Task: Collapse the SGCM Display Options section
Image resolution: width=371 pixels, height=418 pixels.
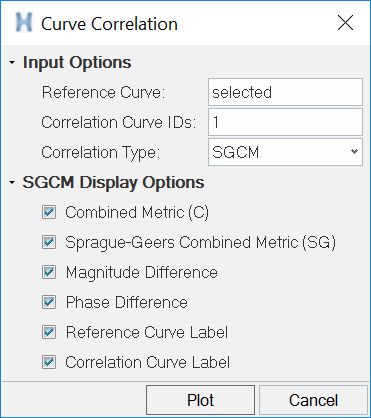Action: (x=12, y=182)
